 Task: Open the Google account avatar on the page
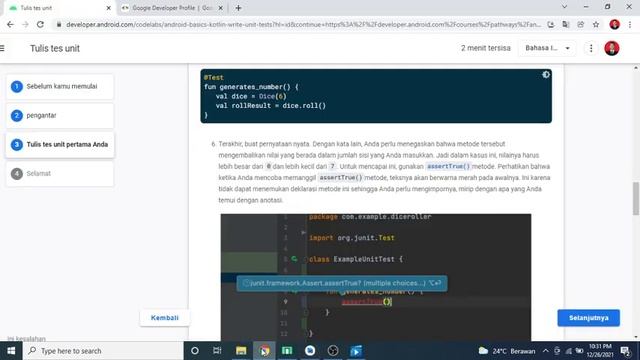(x=611, y=48)
